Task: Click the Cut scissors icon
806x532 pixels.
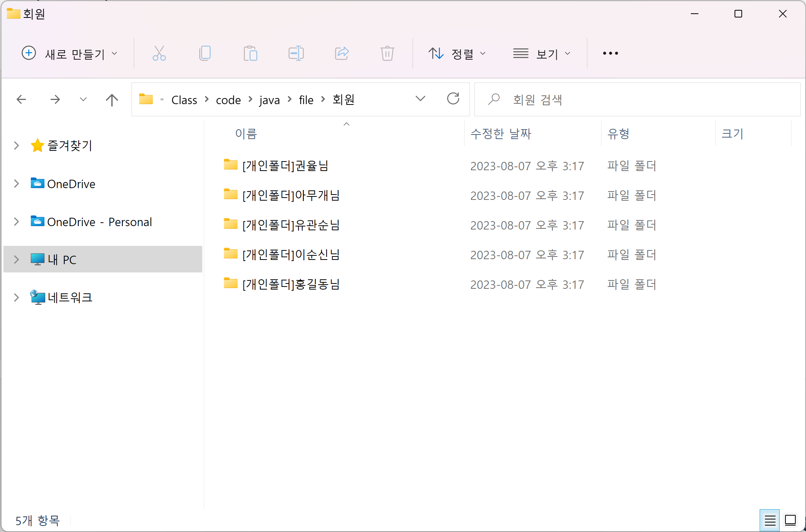Action: [x=159, y=53]
